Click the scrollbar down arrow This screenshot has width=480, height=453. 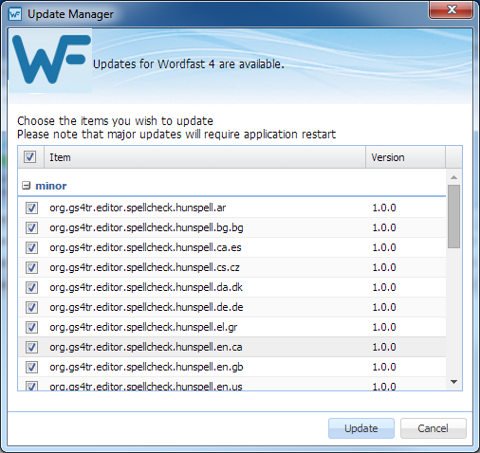pos(454,382)
